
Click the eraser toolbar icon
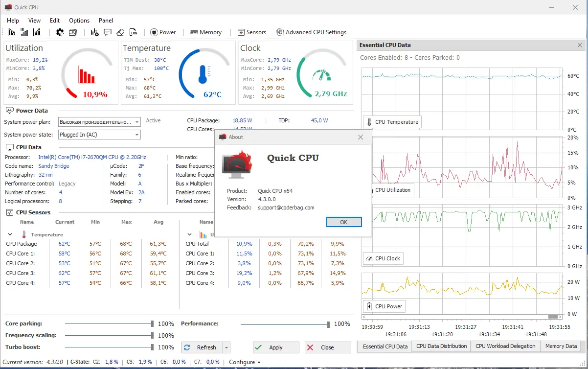(120, 32)
